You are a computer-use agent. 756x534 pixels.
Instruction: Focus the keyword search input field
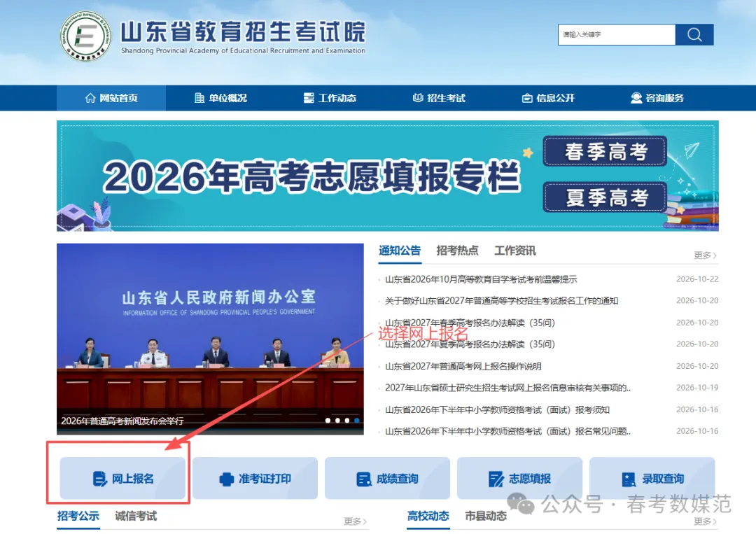click(x=617, y=35)
